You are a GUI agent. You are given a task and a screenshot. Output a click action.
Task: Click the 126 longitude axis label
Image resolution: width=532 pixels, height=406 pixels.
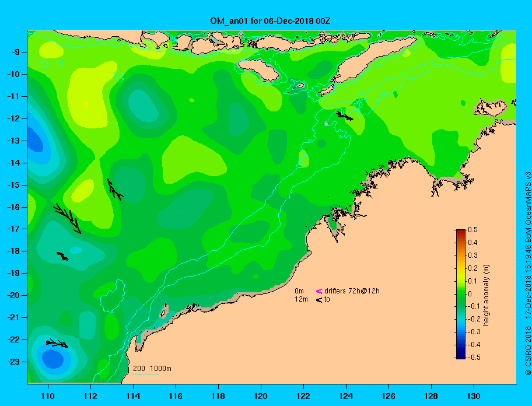(388, 396)
